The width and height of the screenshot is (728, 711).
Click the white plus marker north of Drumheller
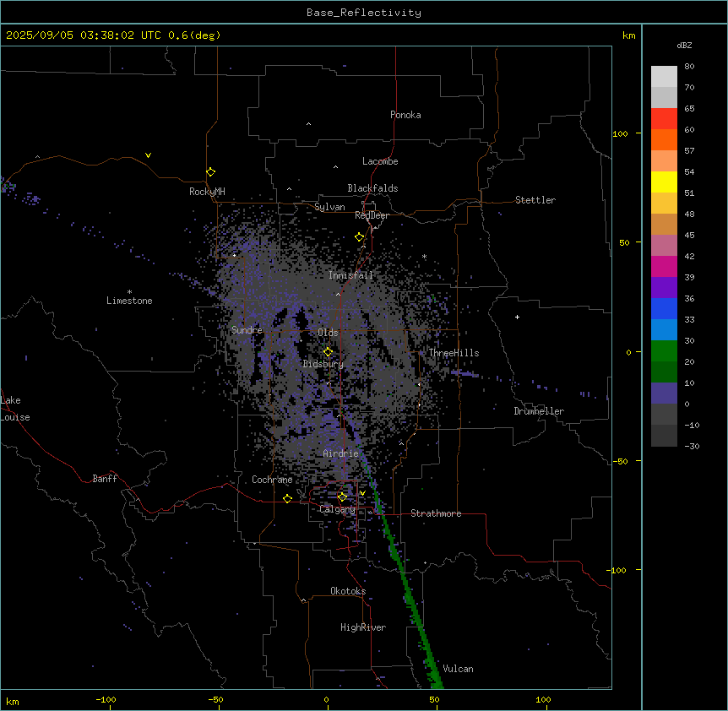517,317
